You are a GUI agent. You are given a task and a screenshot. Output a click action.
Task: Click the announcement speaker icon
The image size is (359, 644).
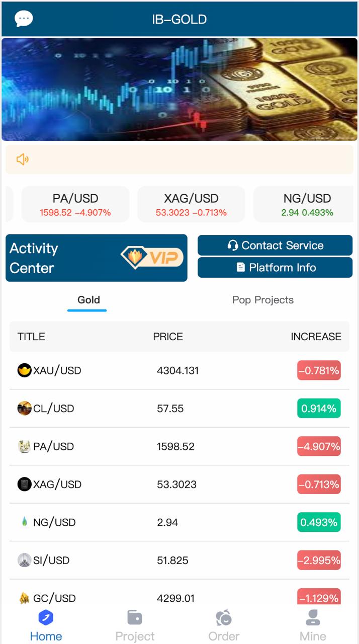23,159
